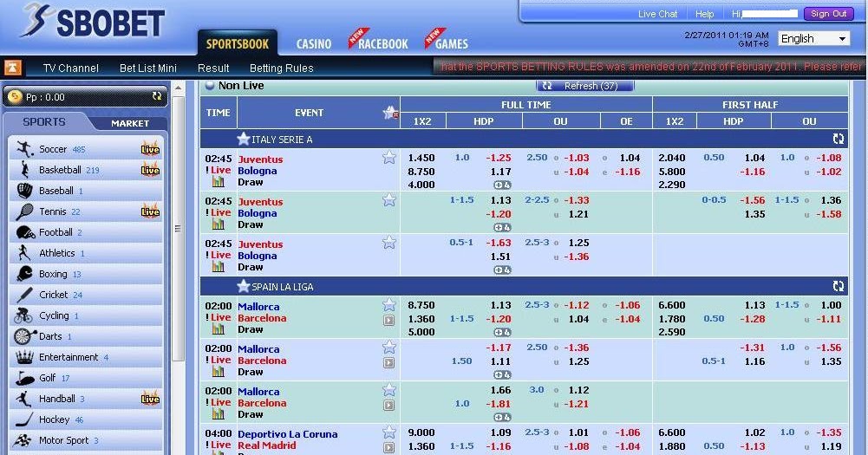Pick the Entertainment crown icon

pyautogui.click(x=24, y=357)
